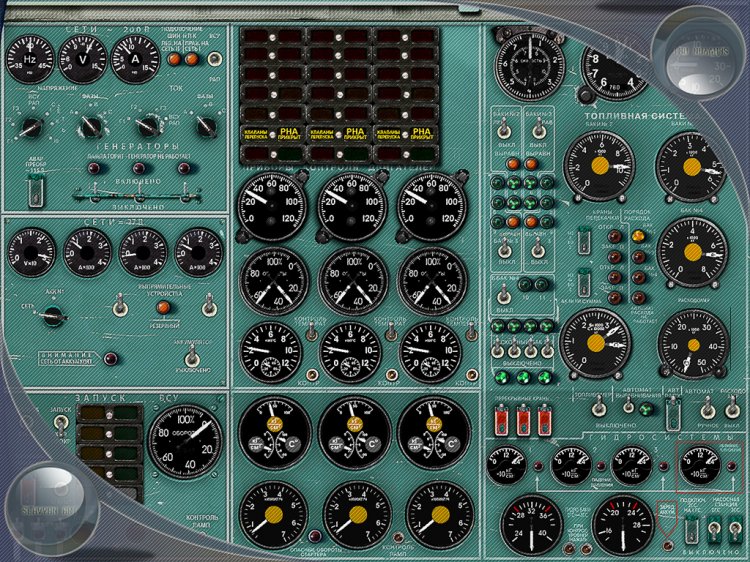This screenshot has height=562, width=750.
Task: Click orange ВЫПРЯМИТЕЛЬНЫЕ УСТРОЙСТВА lamp
Action: 164,307
